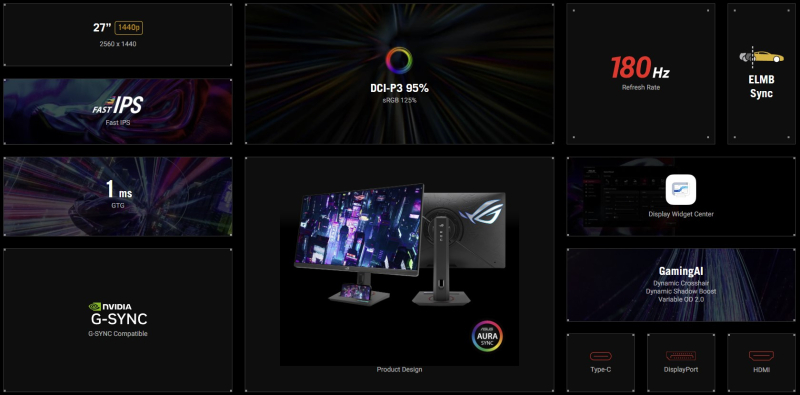Image resolution: width=800 pixels, height=395 pixels.
Task: Click the ELMB Sync label
Action: [x=761, y=87]
